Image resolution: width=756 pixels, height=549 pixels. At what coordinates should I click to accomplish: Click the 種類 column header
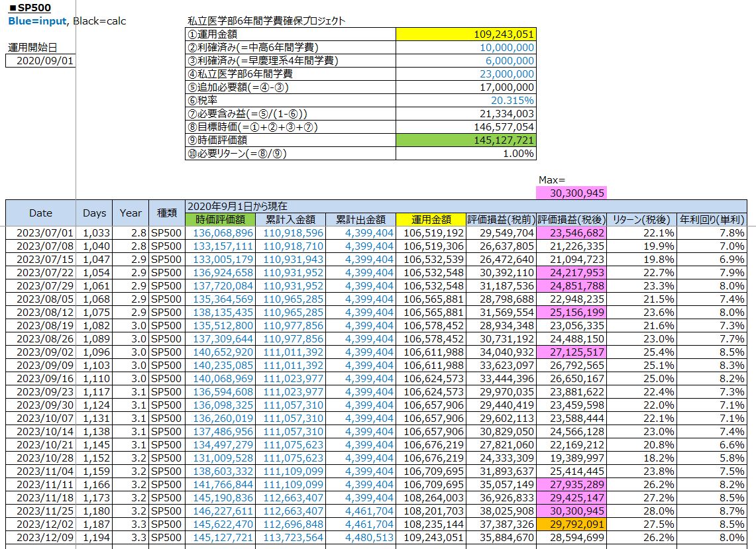coord(166,213)
